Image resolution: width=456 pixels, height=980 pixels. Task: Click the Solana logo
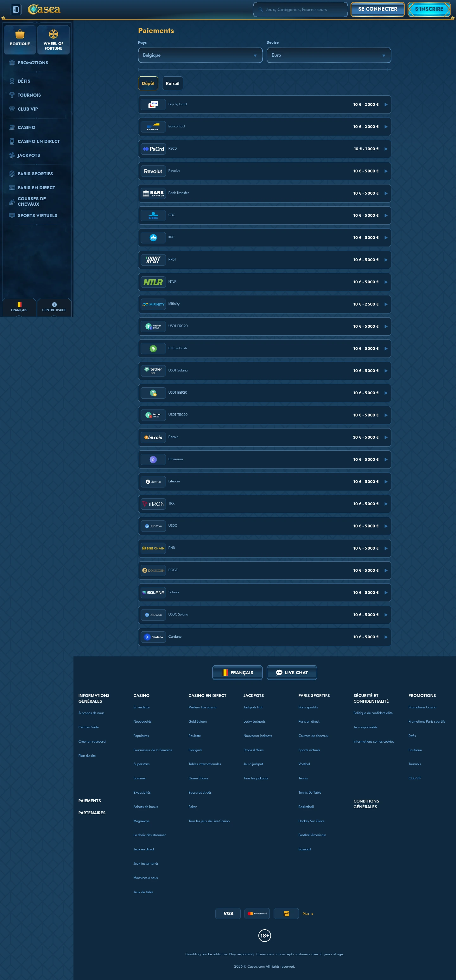coord(153,593)
